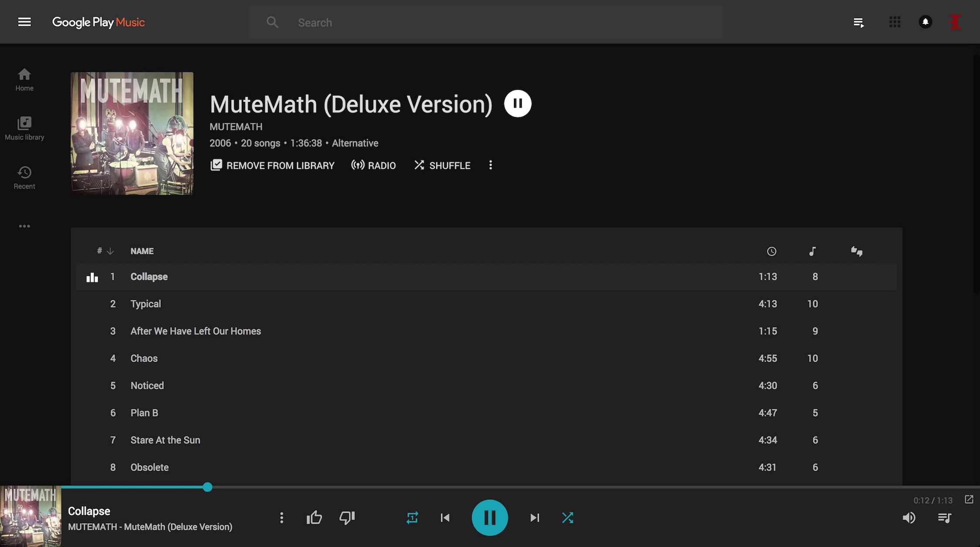Click Collapse title in player bar
The width and height of the screenshot is (980, 547).
[x=89, y=511]
